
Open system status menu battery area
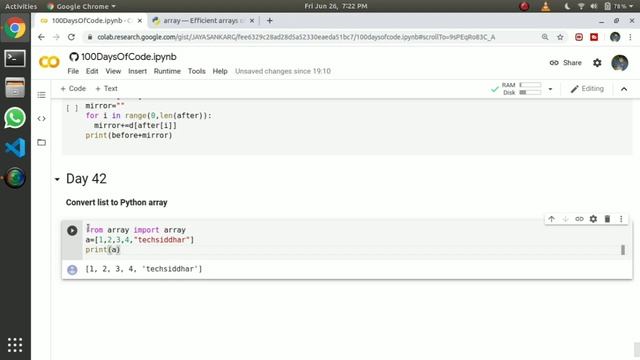pos(619,6)
